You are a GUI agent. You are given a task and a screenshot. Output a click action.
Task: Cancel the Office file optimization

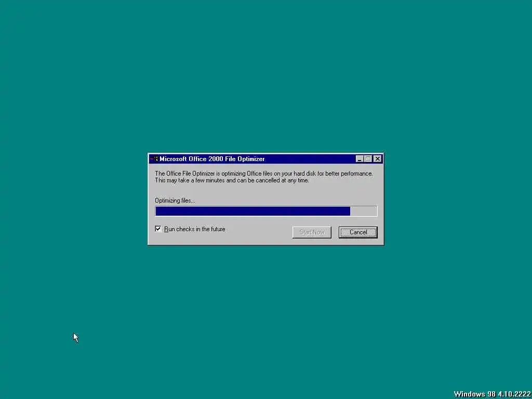point(358,232)
